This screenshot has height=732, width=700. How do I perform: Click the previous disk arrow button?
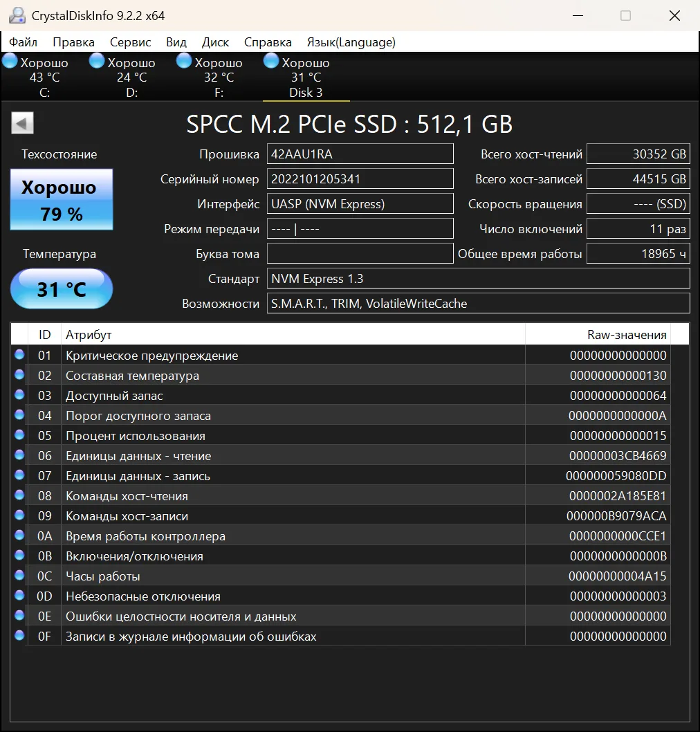tap(22, 124)
